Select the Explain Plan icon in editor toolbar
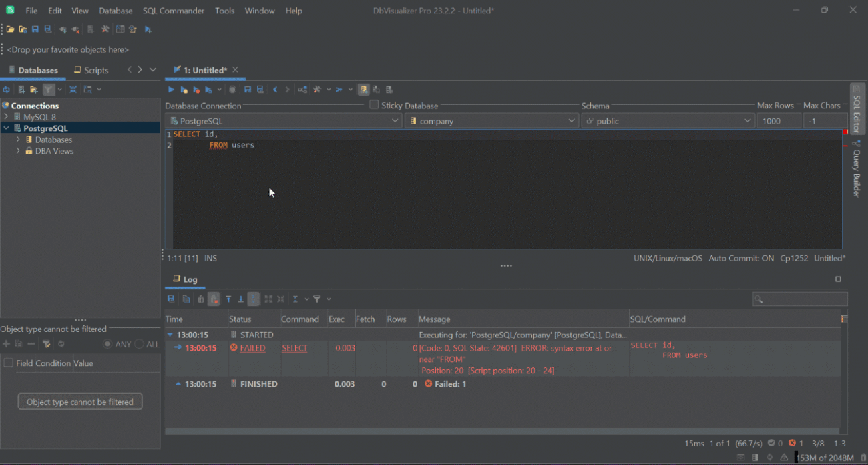 coord(302,89)
